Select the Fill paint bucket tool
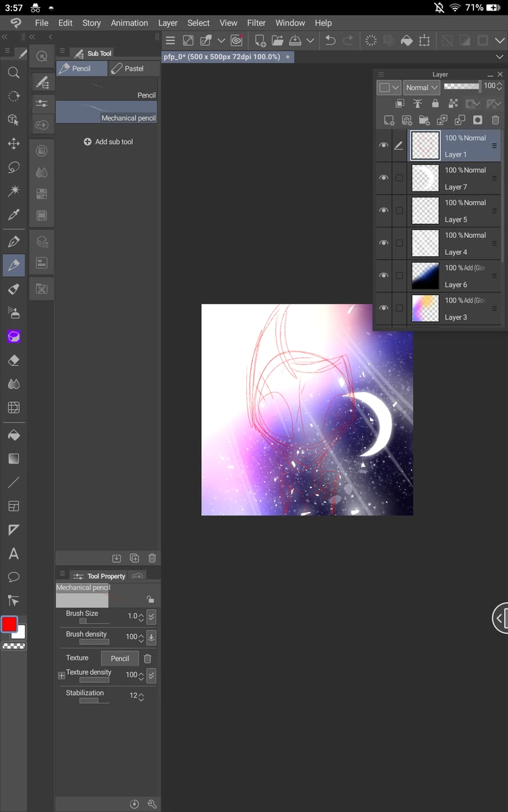The width and height of the screenshot is (508, 812). click(x=13, y=435)
